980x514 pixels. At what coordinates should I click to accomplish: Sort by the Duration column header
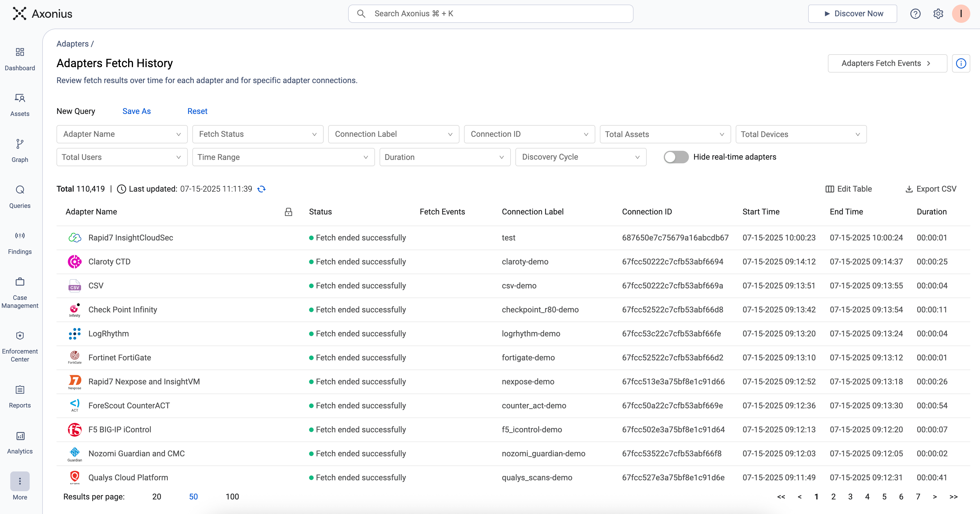coord(931,212)
